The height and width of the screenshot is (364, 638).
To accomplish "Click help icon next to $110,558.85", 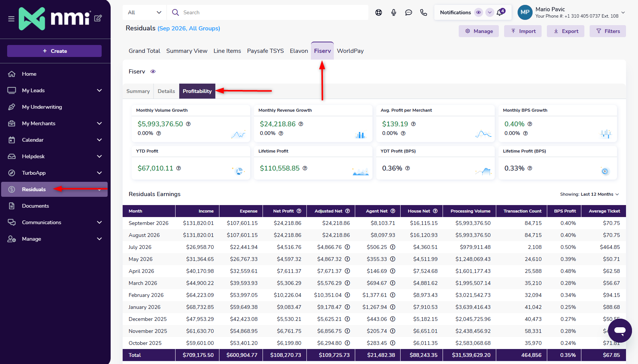I will 305,168.
